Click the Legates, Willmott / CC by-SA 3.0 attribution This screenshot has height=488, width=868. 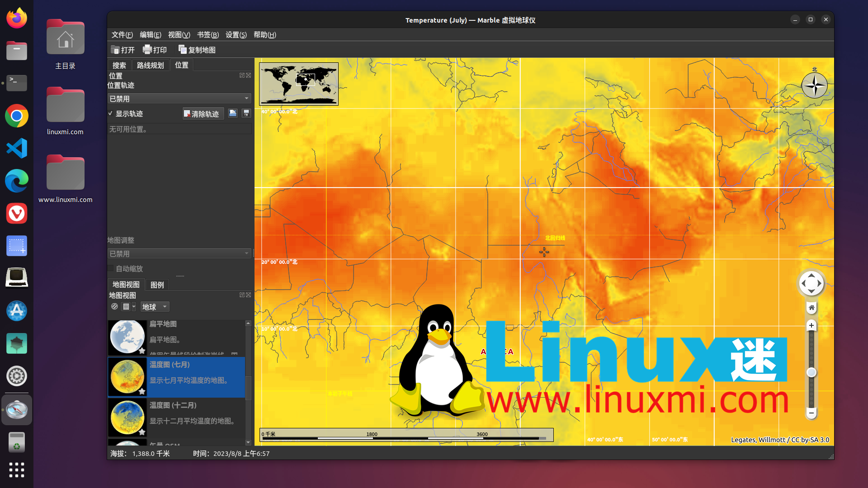[x=780, y=440]
